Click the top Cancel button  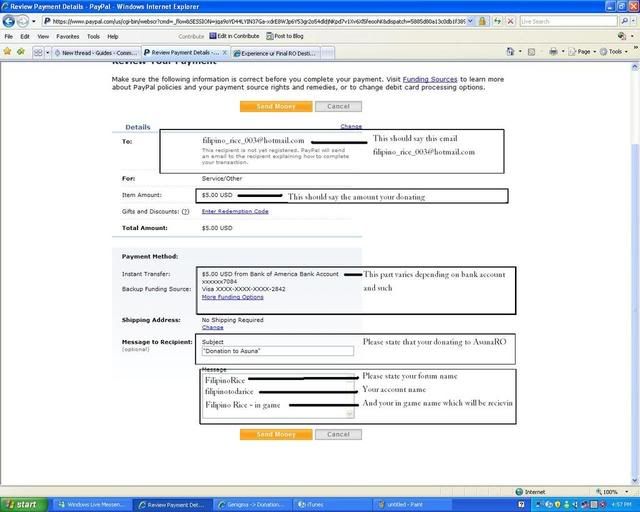coord(338,107)
